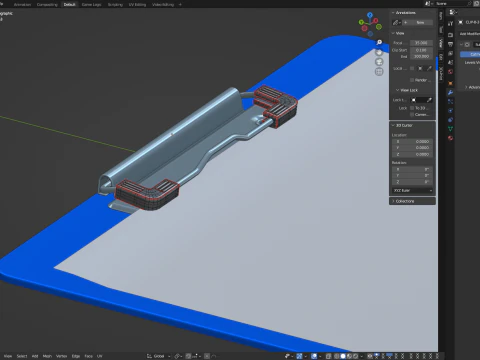480x360 pixels.
Task: Open the Object properties tab icon
Action: click(450, 83)
